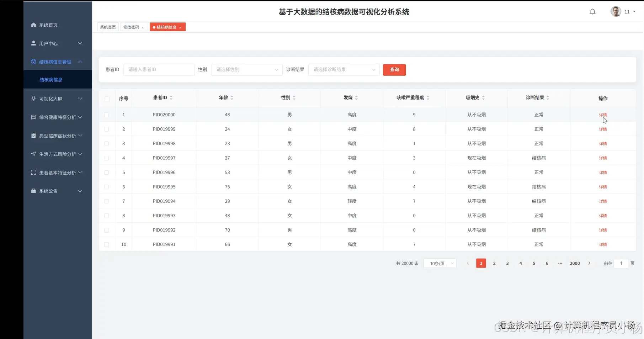Viewport: 644px width, 339px height.
Task: Close the 修改密码 tab with its x
Action: (143, 27)
